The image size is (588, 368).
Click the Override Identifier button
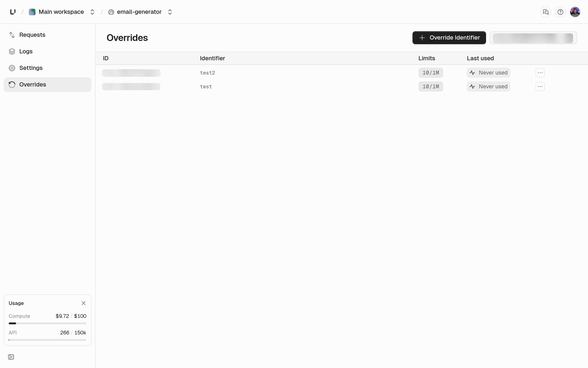[x=449, y=38]
